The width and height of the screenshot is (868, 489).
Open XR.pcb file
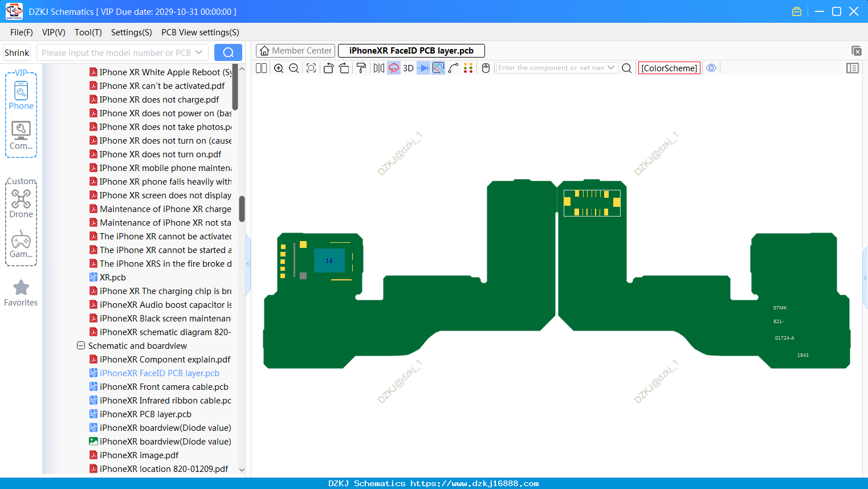pyautogui.click(x=113, y=277)
